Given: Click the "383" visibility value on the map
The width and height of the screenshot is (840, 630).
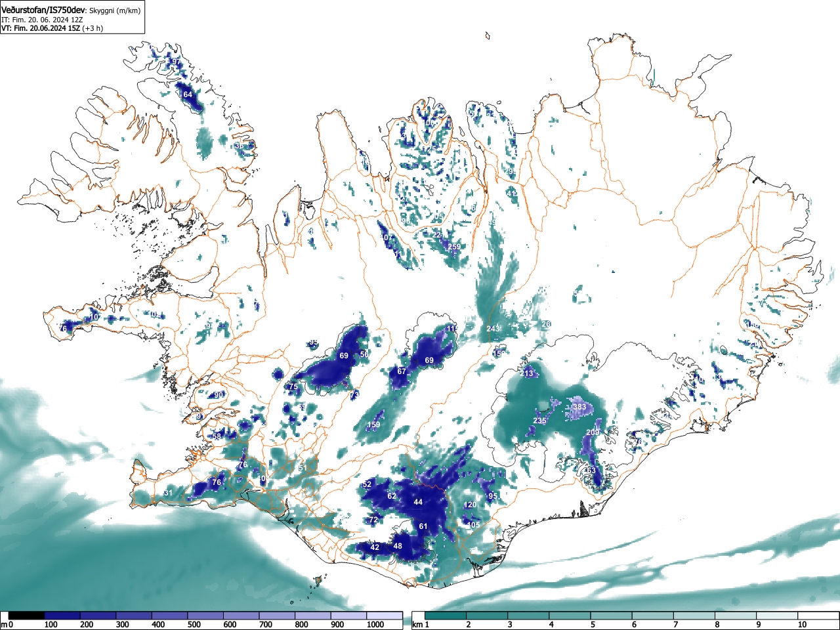Looking at the screenshot, I should tap(579, 407).
